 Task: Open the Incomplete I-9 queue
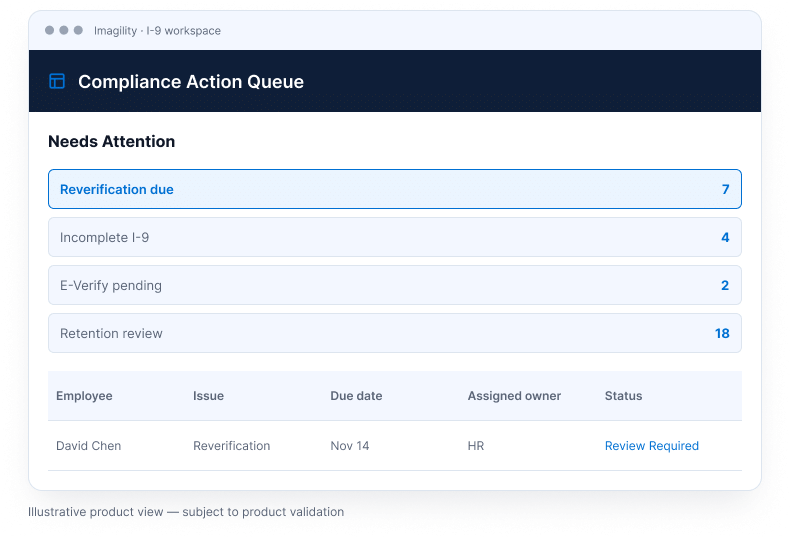tap(394, 237)
